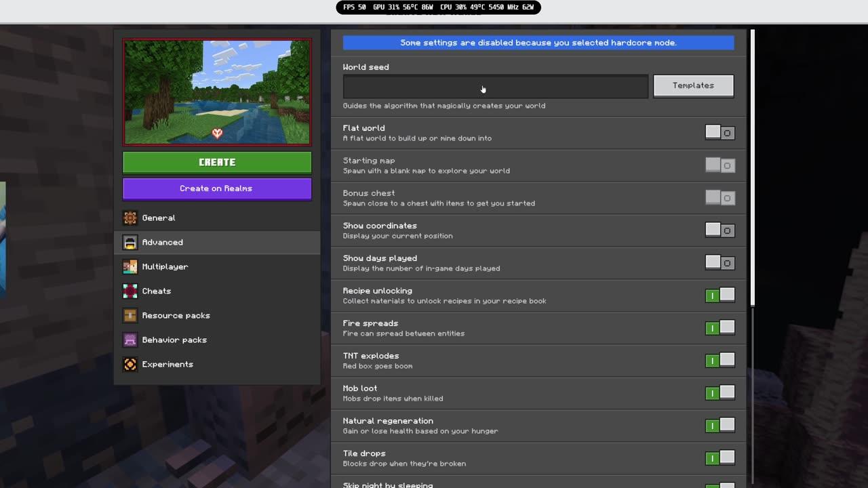Enable Show days played toggle

click(719, 263)
